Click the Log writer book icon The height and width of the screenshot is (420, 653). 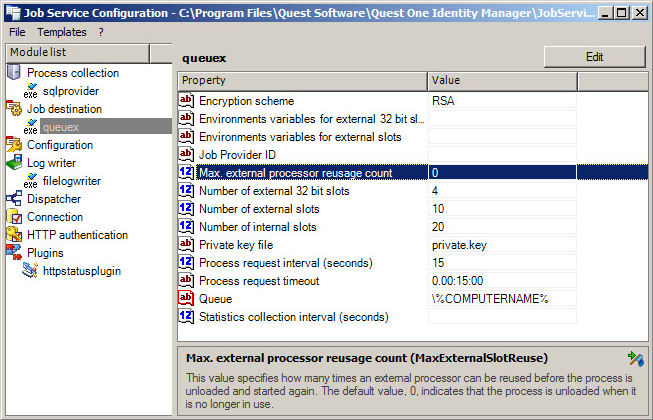14,162
